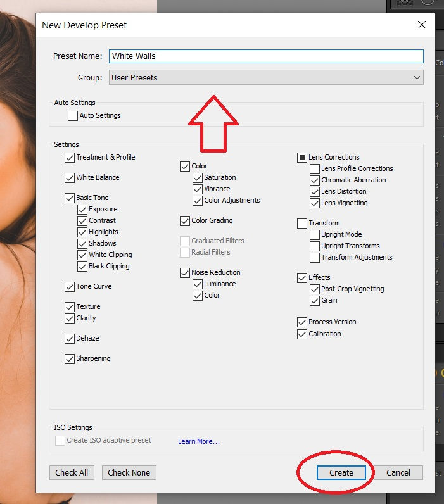Enable Lens Profile Corrections
This screenshot has height=504, width=444.
pyautogui.click(x=315, y=169)
